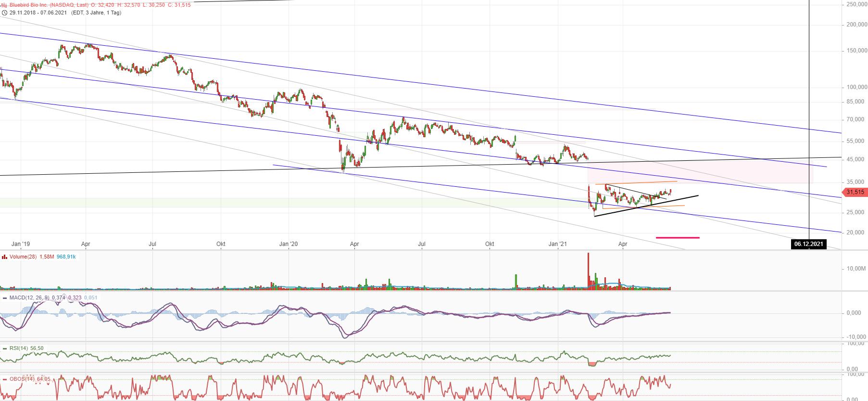Click the Volume(28) bar chart icon

(4, 257)
